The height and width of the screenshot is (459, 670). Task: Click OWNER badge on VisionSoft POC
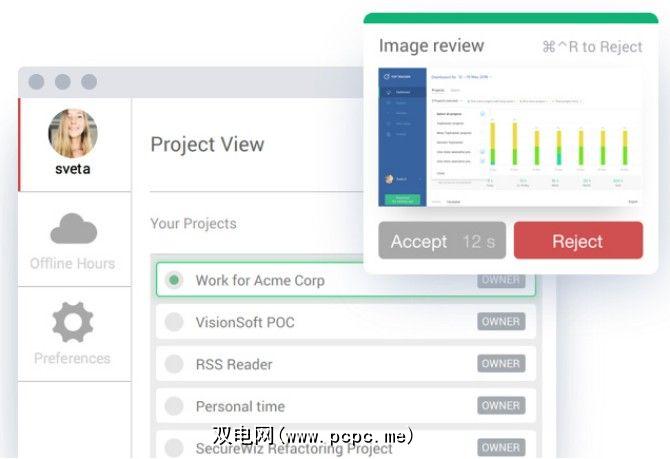coord(501,321)
